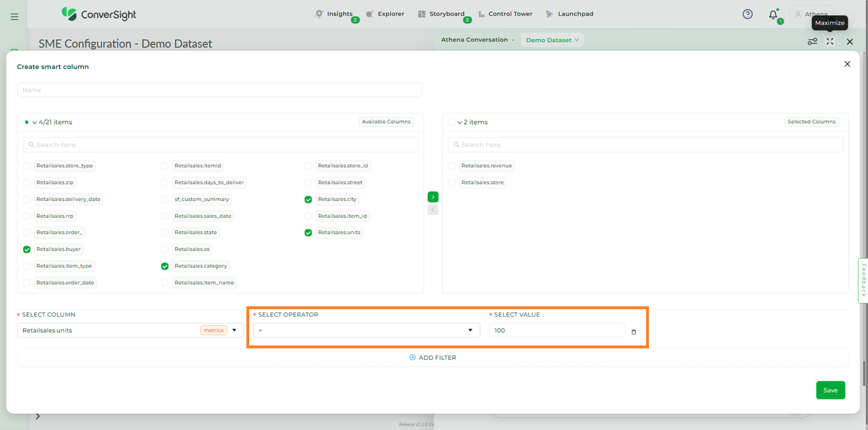Open conversation settings sliders icon
Viewport: 868px width, 430px height.
812,41
